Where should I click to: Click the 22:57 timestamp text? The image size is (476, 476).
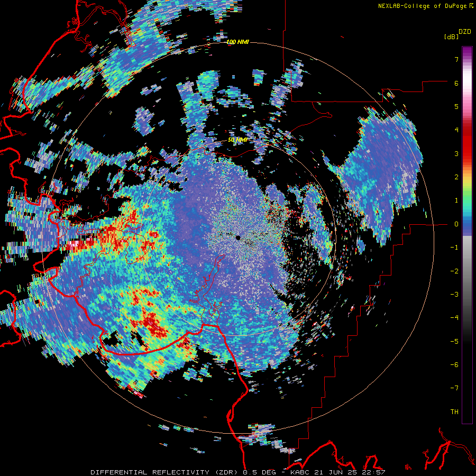pos(373,472)
